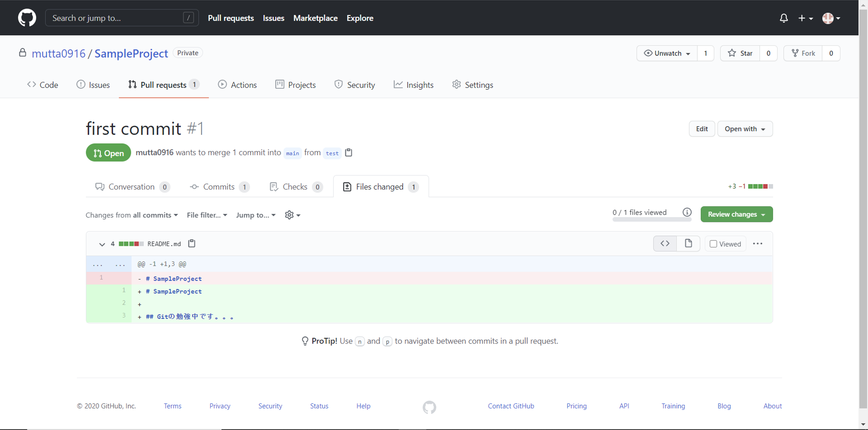Open the Issues repository tab
Screen dimensions: 868x430
click(x=93, y=85)
